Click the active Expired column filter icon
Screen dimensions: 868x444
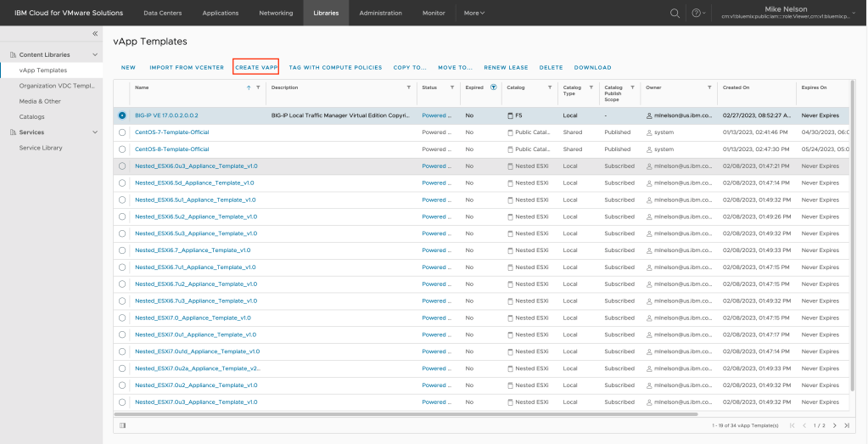(494, 87)
